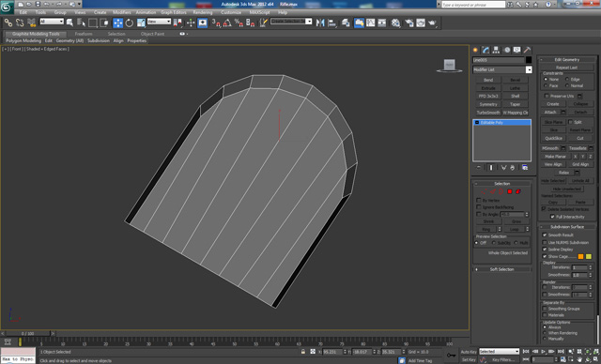Toggle the 3D Snaps icon
This screenshot has height=364, width=601.
216,23
